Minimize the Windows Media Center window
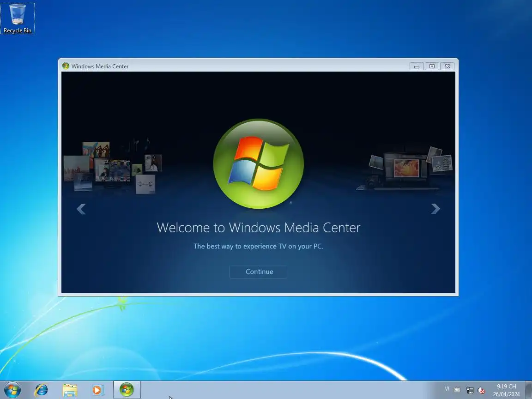 point(417,66)
